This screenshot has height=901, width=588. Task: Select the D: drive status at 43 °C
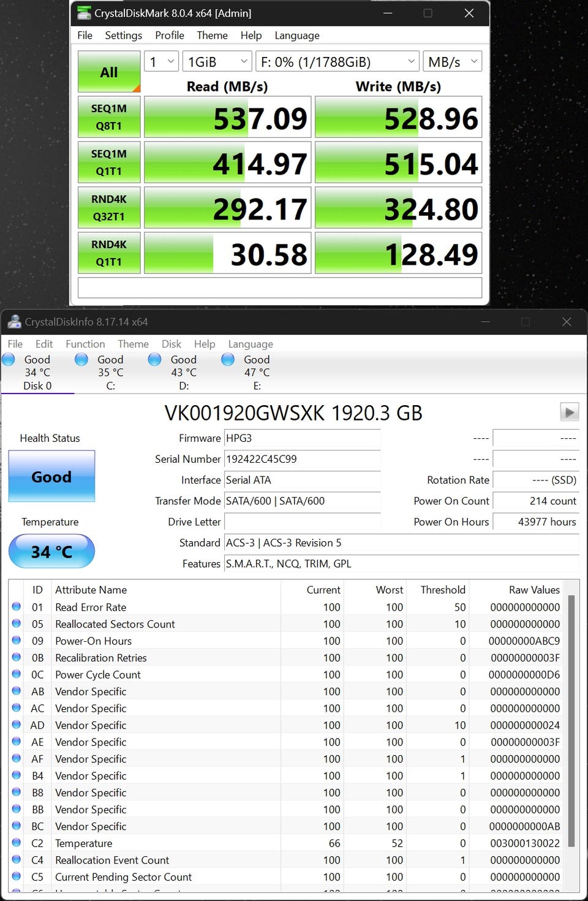[x=155, y=360]
